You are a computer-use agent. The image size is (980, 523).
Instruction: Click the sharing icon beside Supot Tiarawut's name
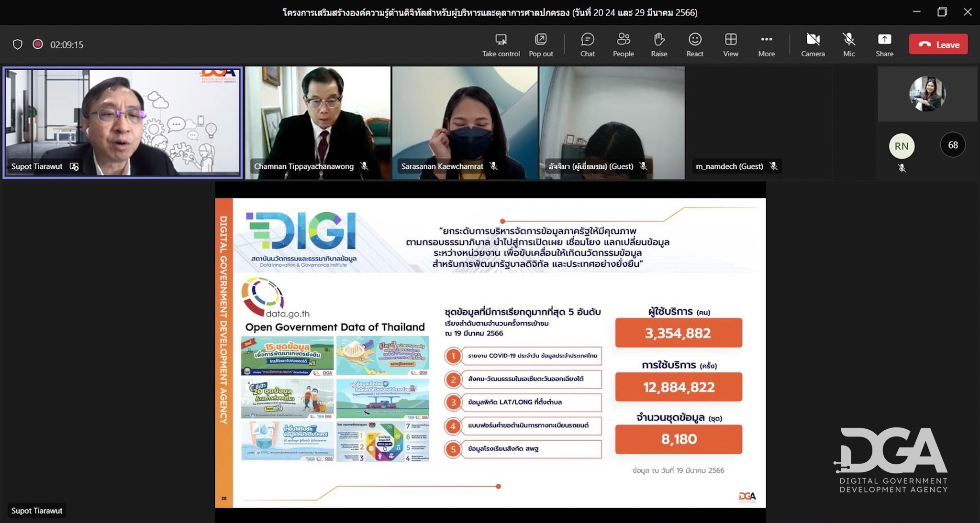(74, 166)
